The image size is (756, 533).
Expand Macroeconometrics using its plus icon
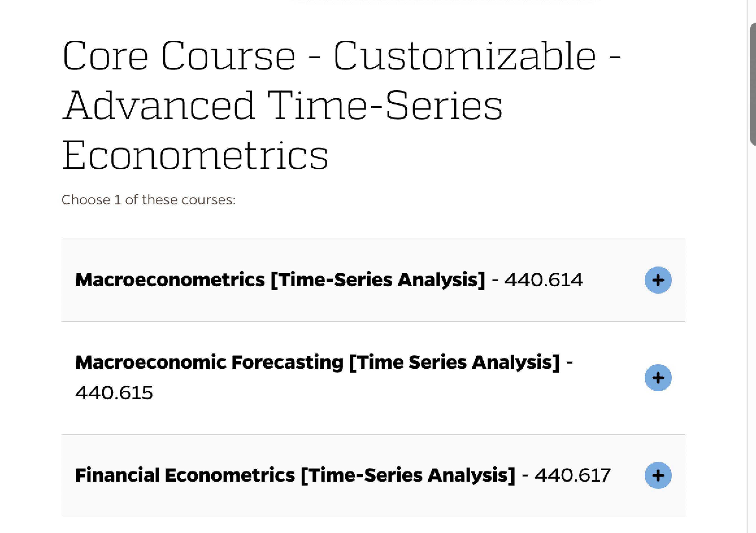(x=658, y=280)
